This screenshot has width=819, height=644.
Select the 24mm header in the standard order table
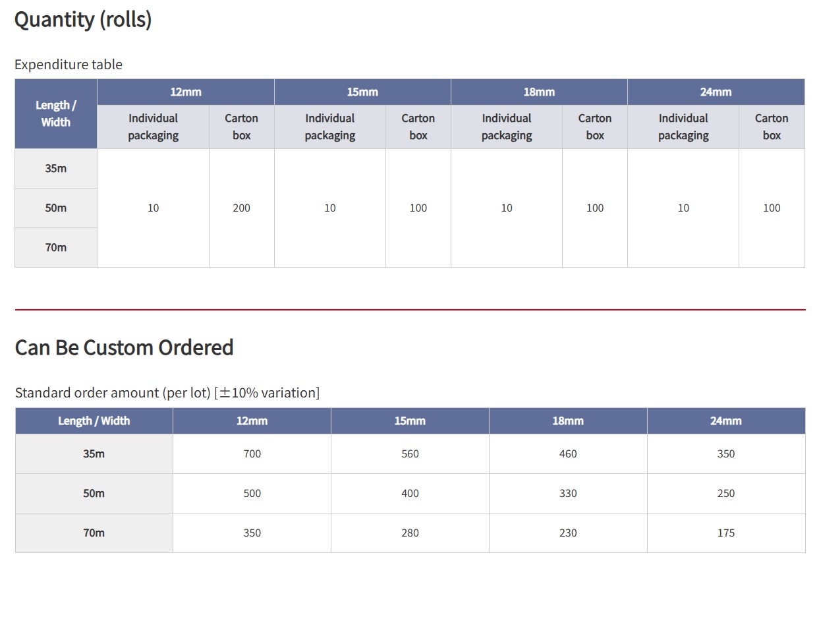[x=725, y=421]
